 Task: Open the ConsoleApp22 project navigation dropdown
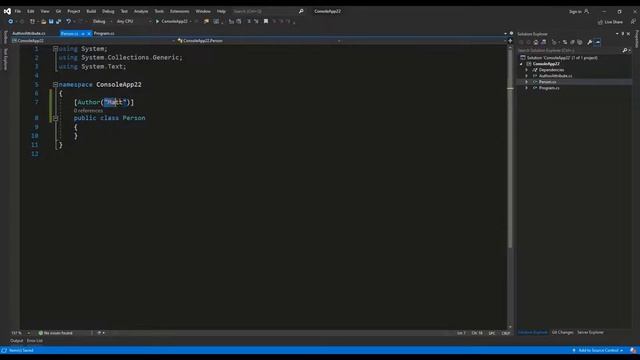point(93,41)
